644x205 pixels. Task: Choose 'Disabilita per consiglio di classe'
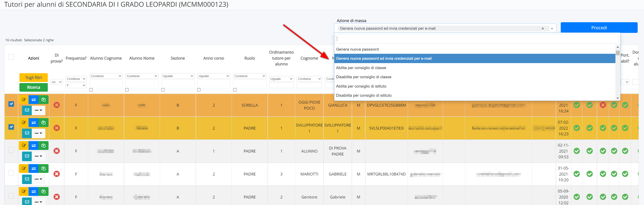coord(475,77)
